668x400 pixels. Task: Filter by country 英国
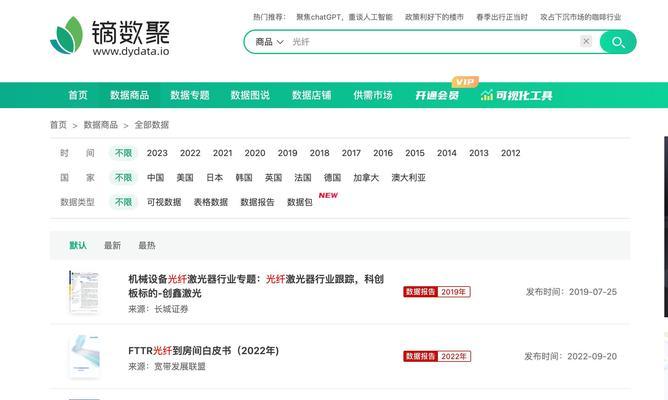tap(273, 177)
